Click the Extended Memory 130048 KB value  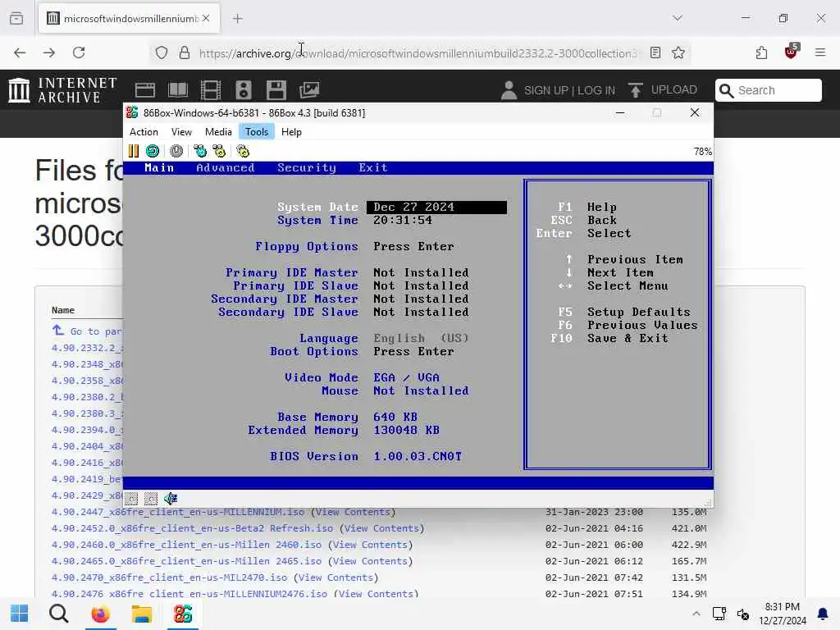pos(406,430)
